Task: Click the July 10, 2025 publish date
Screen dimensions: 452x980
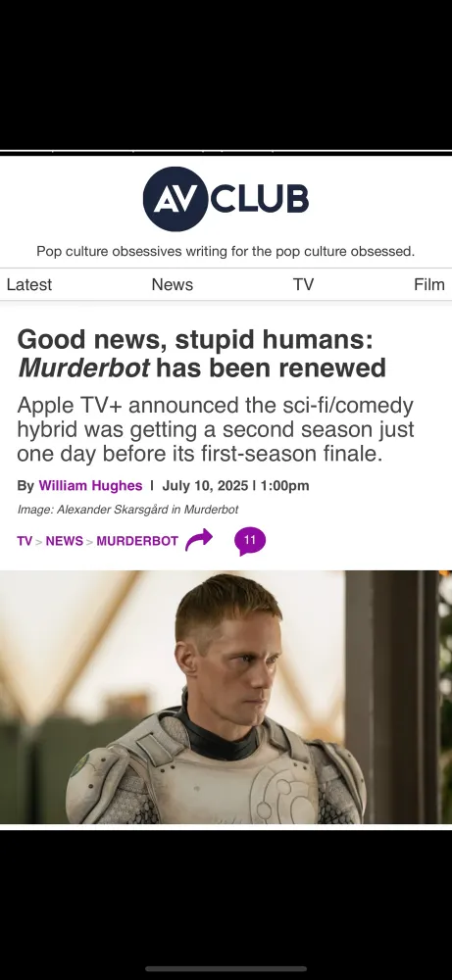Action: click(x=205, y=486)
